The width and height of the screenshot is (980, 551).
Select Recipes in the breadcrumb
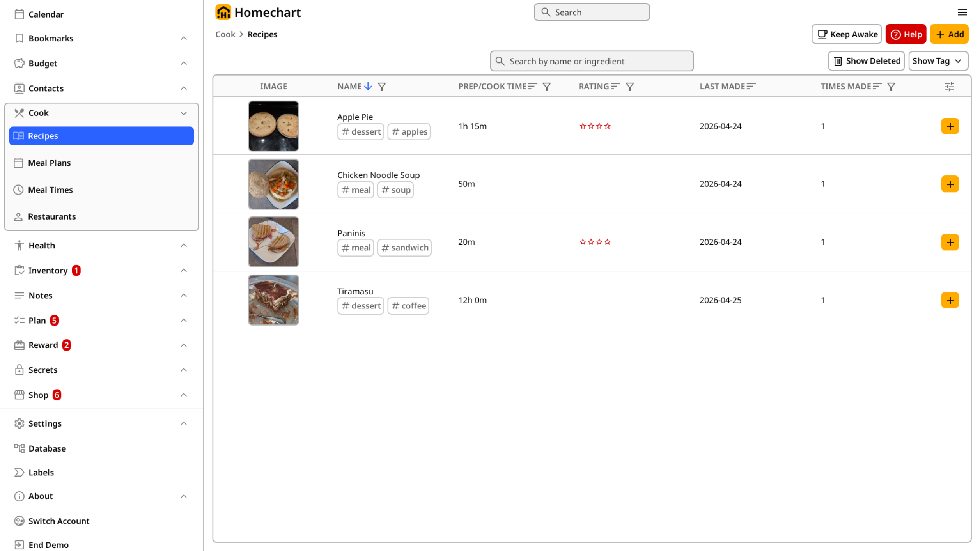pyautogui.click(x=262, y=34)
